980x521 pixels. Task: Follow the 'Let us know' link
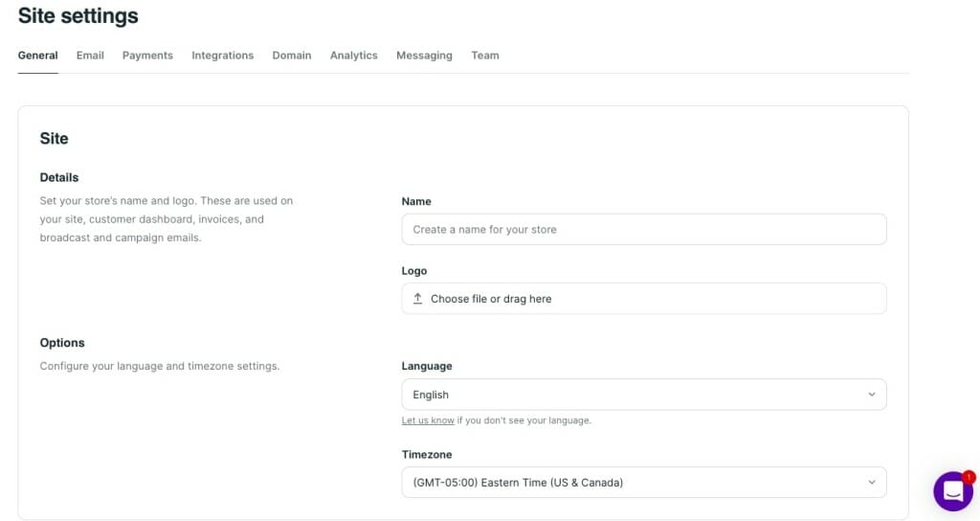click(428, 420)
